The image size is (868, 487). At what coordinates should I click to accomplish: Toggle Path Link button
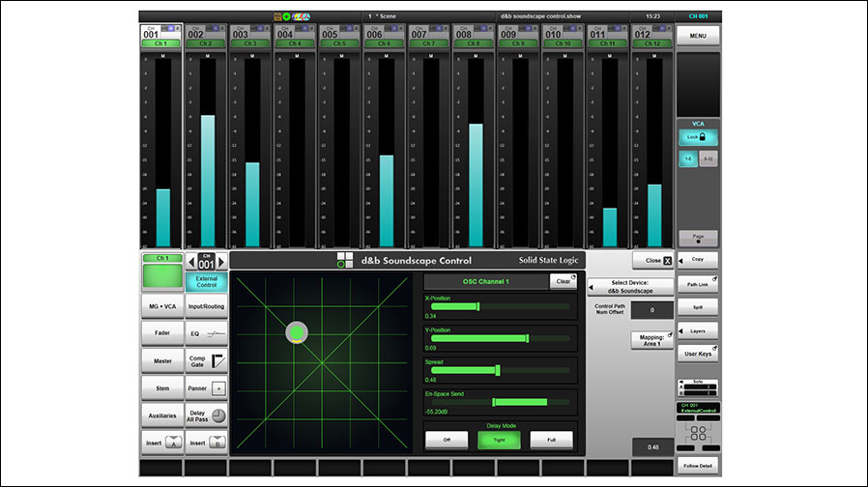[698, 284]
